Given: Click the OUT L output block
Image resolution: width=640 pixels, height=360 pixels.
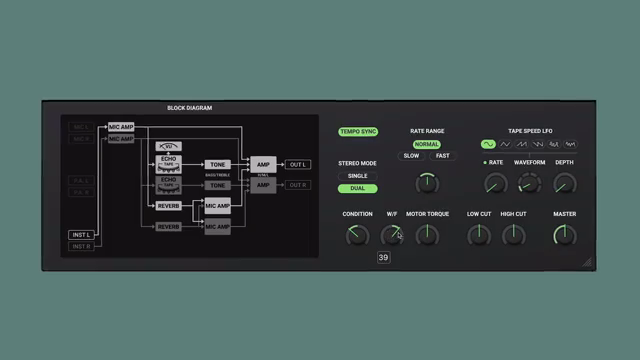Looking at the screenshot, I should 298,164.
